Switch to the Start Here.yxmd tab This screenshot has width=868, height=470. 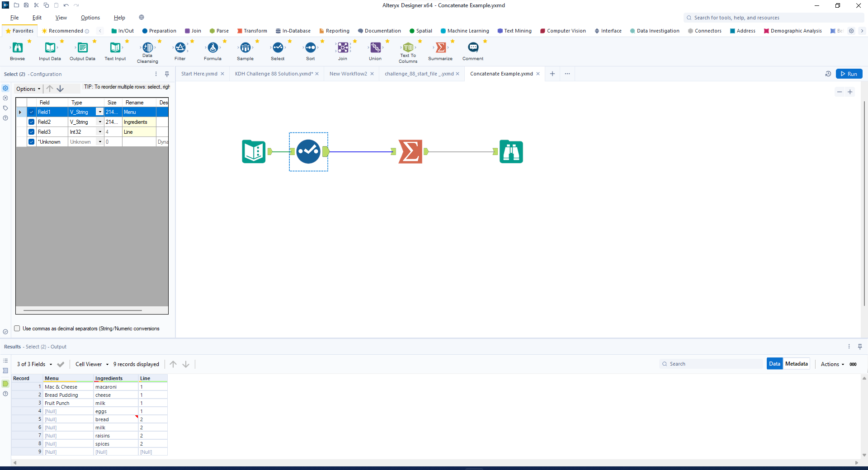(x=199, y=74)
